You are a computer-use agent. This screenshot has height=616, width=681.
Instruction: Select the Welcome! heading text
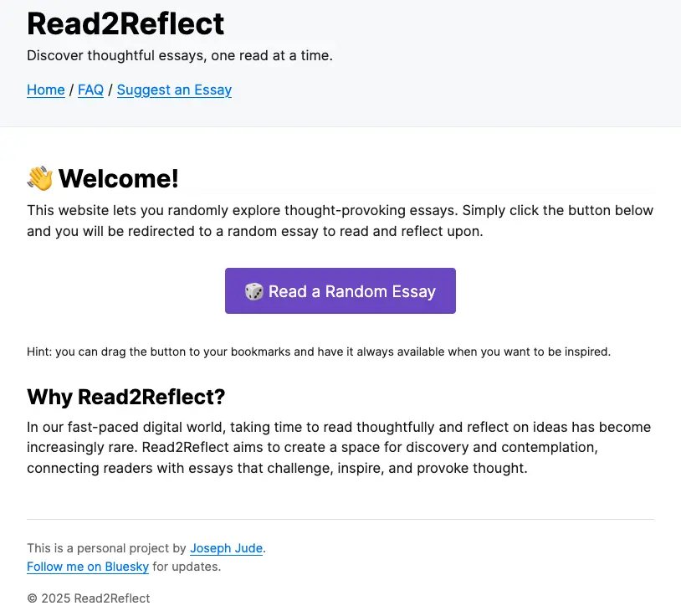click(x=118, y=178)
